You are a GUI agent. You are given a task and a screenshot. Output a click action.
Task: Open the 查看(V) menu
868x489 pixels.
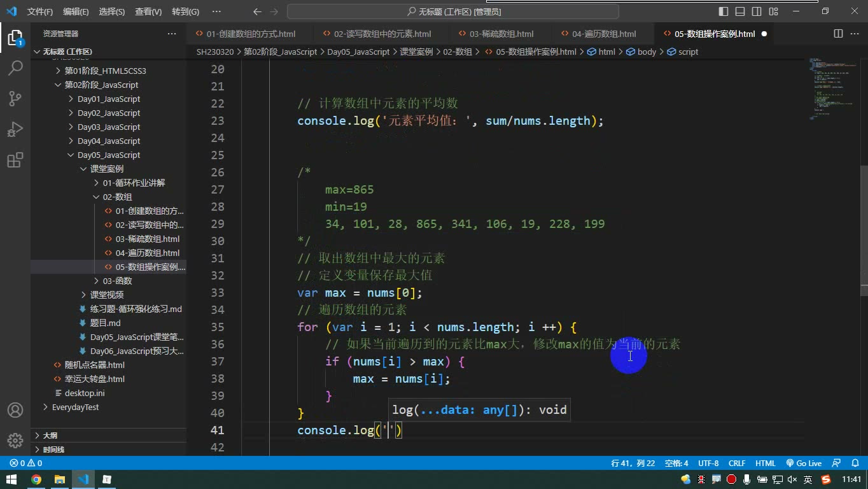pos(148,11)
